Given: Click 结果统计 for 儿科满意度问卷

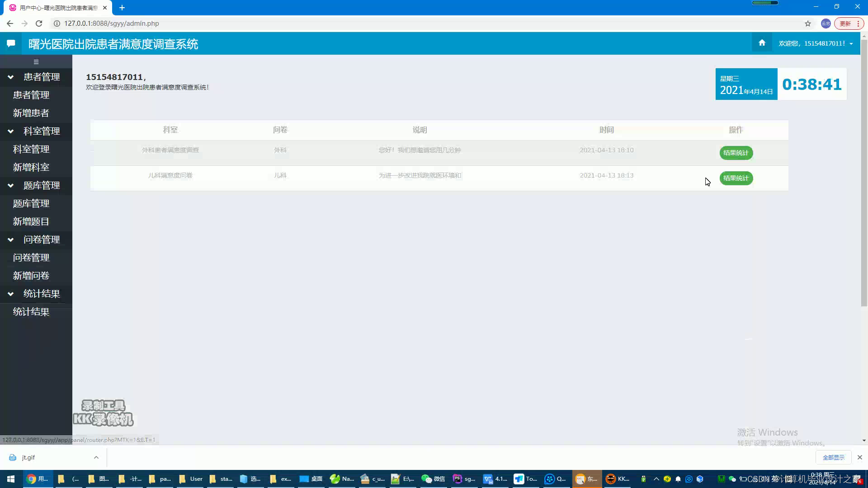Looking at the screenshot, I should point(736,178).
